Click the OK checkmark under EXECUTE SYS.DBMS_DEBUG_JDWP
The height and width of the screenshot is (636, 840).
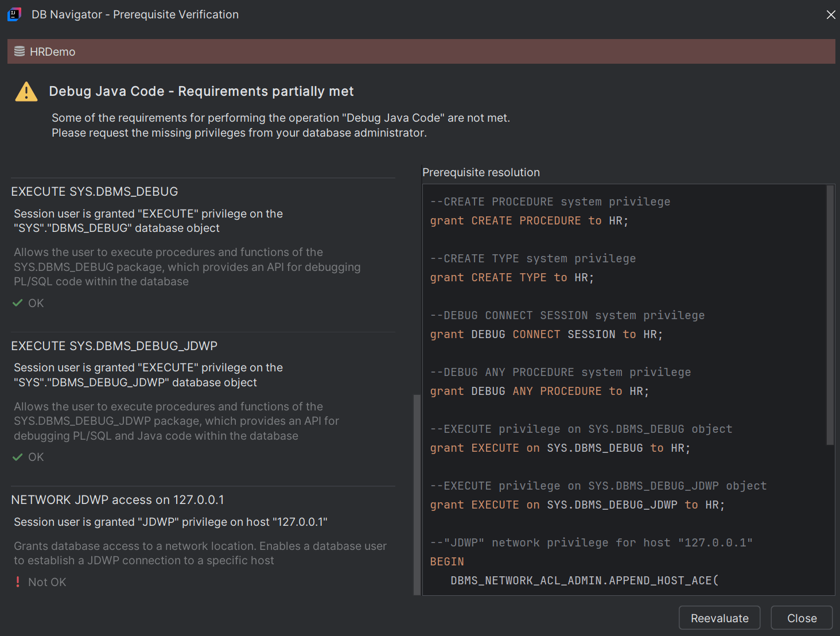tap(17, 456)
